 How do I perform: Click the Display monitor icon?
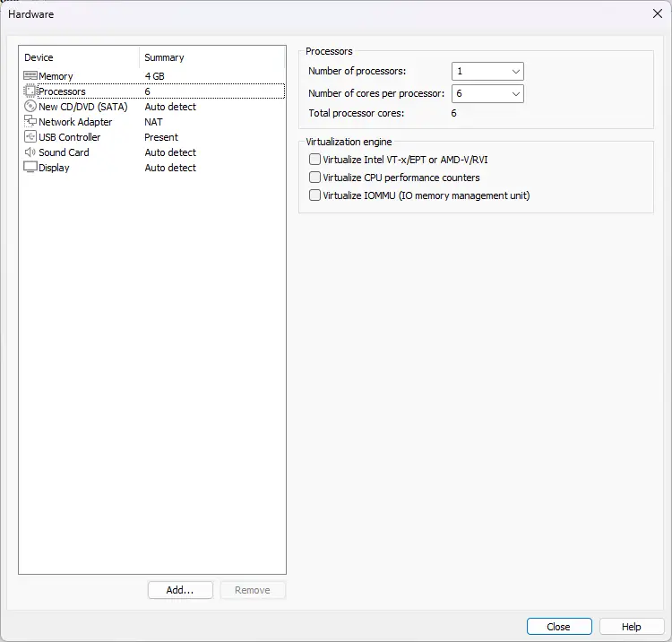pos(30,168)
